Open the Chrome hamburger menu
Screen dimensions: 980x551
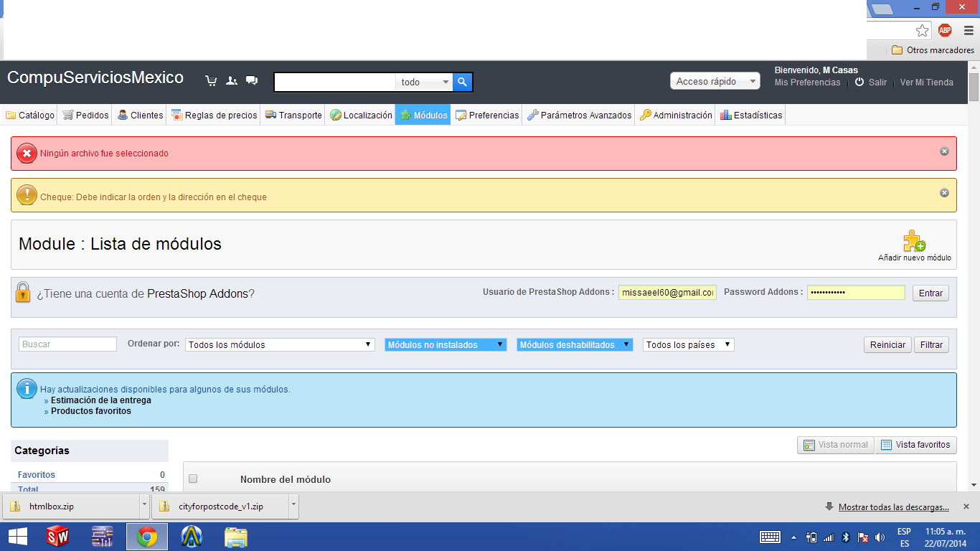click(969, 30)
